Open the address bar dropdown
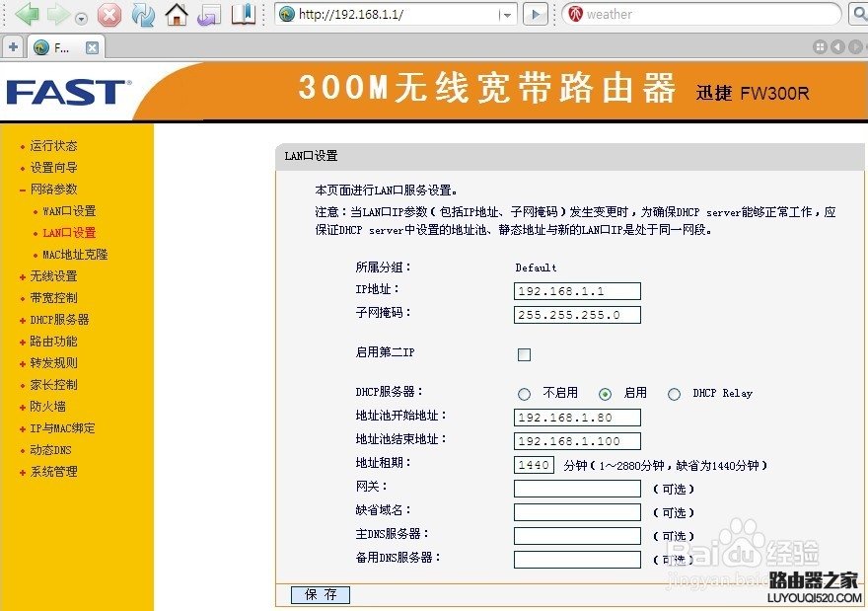Image resolution: width=868 pixels, height=611 pixels. click(x=506, y=14)
